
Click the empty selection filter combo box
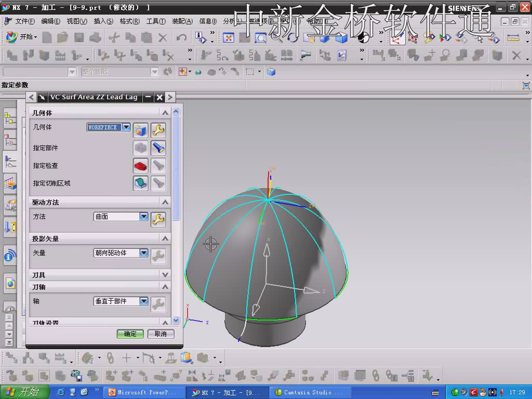click(x=39, y=72)
